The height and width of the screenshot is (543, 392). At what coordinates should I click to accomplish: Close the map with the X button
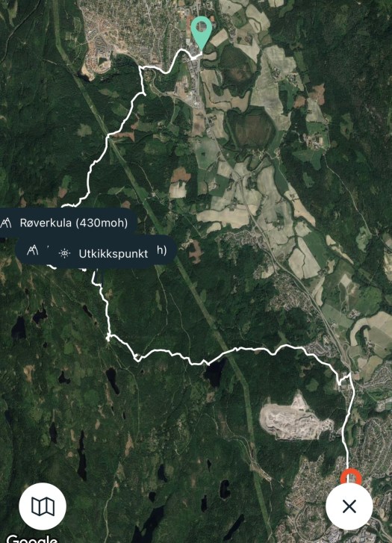pos(349,506)
